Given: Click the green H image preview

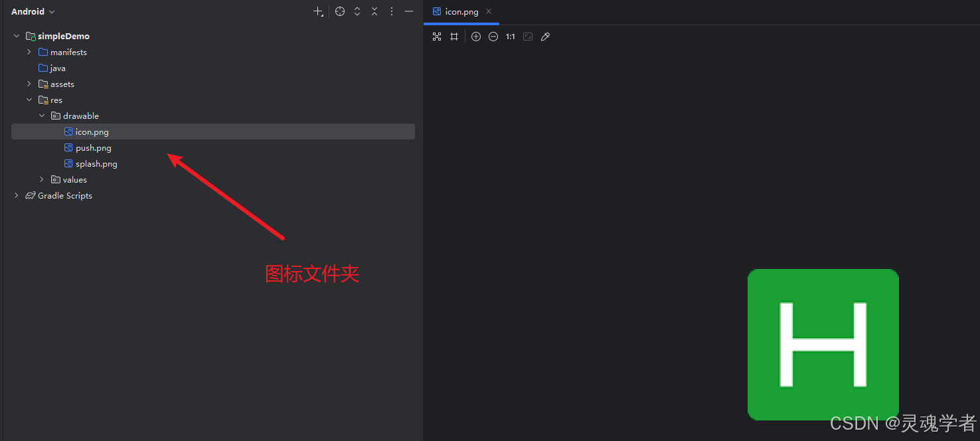Looking at the screenshot, I should 823,344.
